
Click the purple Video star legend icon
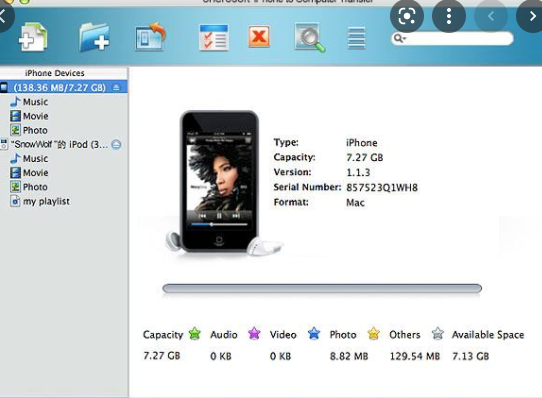point(254,334)
